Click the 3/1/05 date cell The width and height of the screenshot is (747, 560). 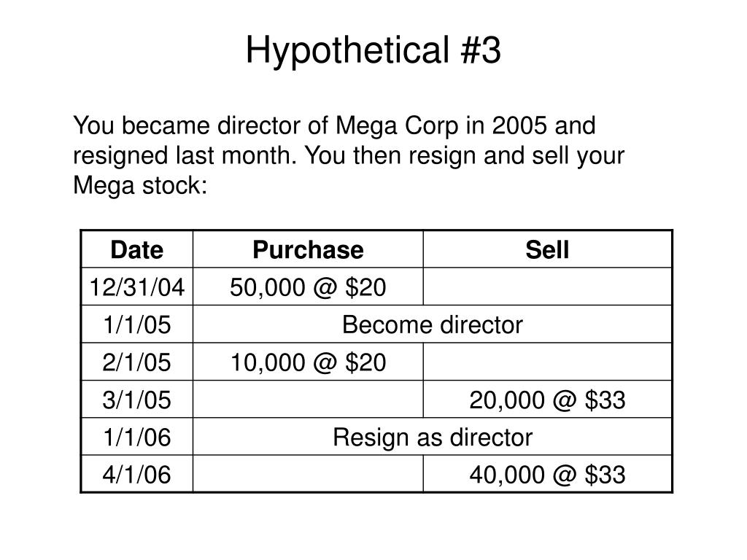tap(136, 400)
